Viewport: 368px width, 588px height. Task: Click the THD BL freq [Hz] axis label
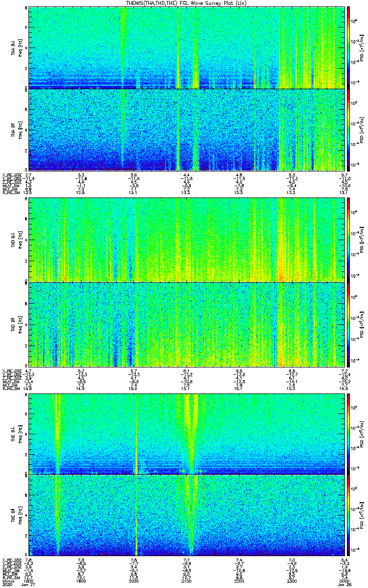tap(20, 240)
